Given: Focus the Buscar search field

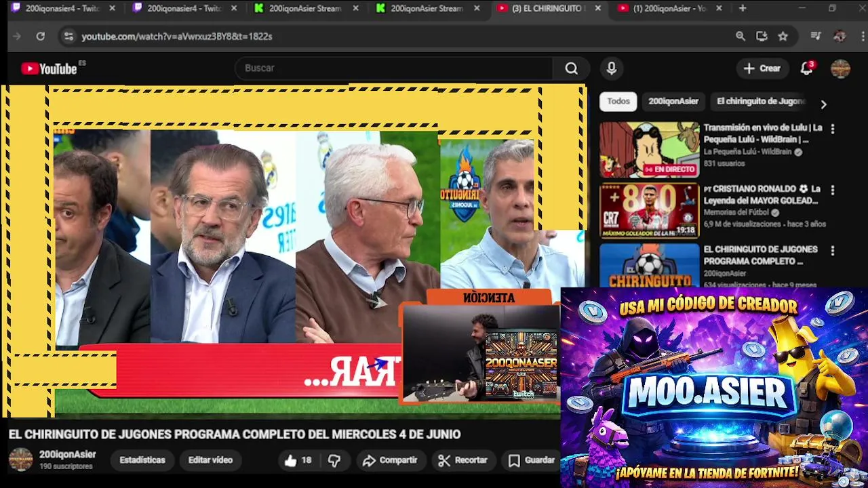Looking at the screenshot, I should point(393,68).
